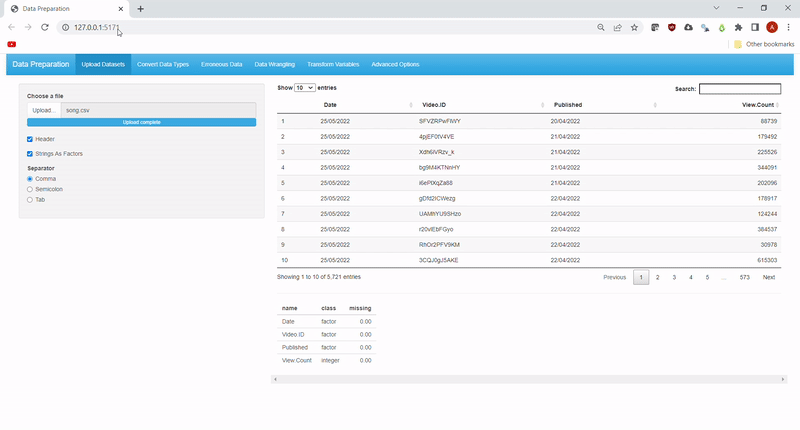Click the Upload... file button

click(x=44, y=110)
